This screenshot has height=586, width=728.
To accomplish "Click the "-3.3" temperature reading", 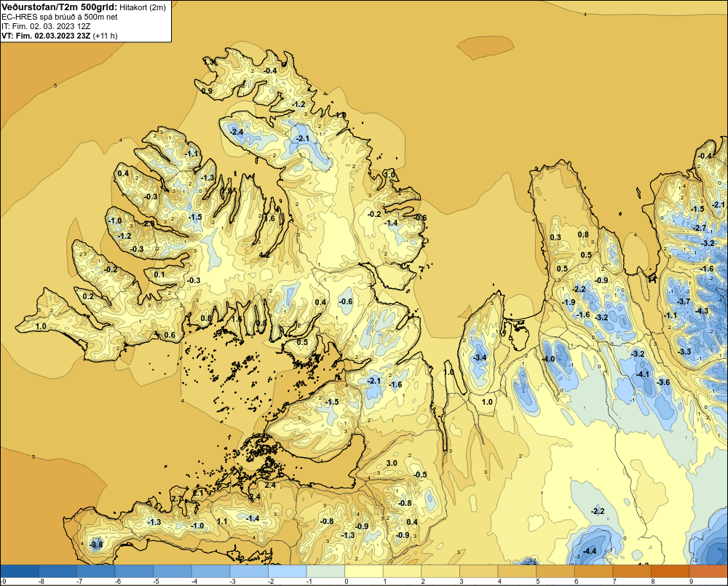I will click(685, 352).
